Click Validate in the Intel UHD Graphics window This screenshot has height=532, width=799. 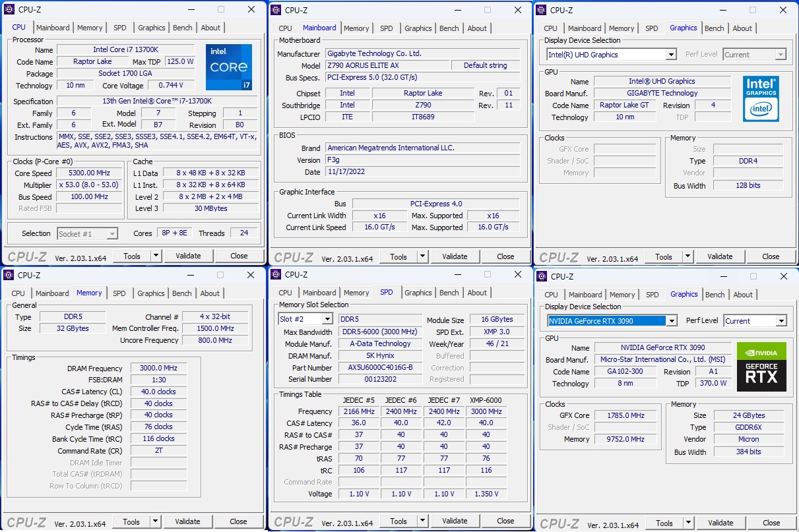[x=720, y=256]
